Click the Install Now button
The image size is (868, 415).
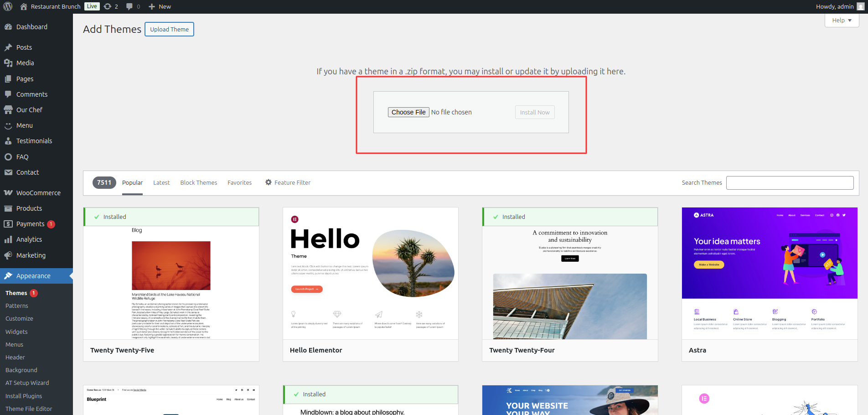535,112
